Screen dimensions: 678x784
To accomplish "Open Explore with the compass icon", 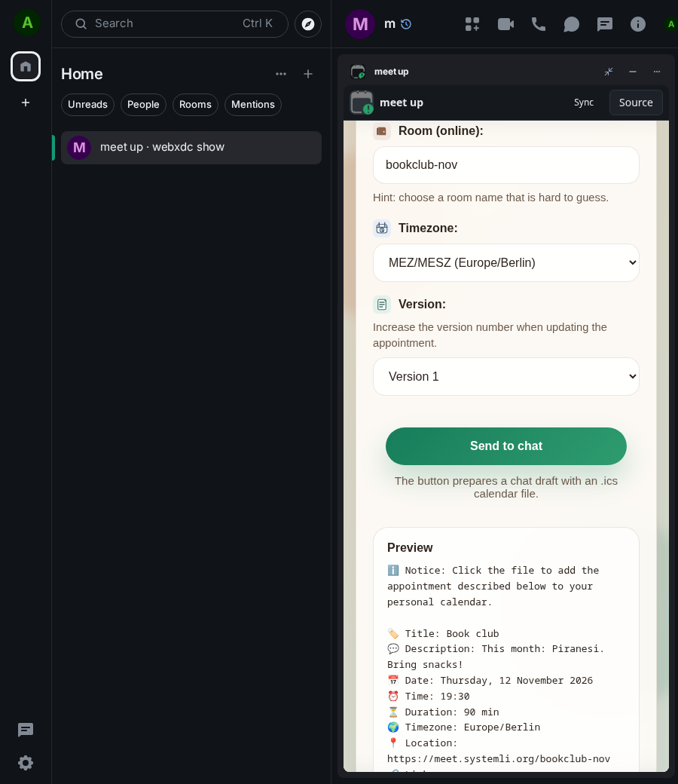I will click(308, 24).
